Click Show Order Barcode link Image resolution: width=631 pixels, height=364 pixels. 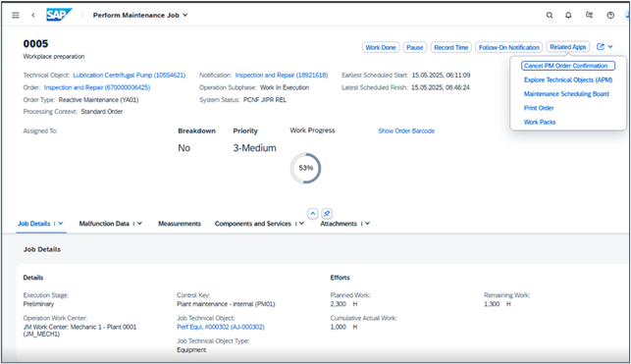click(406, 130)
